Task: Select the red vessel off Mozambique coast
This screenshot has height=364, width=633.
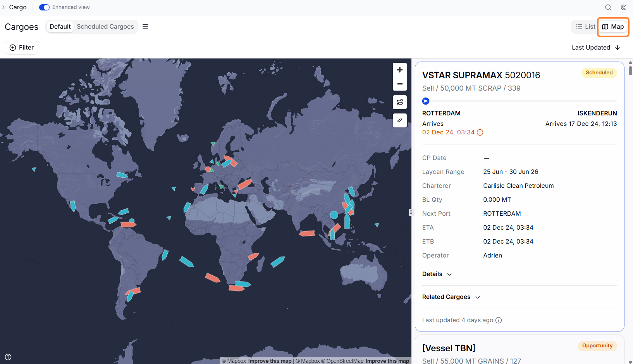Action: point(253,256)
